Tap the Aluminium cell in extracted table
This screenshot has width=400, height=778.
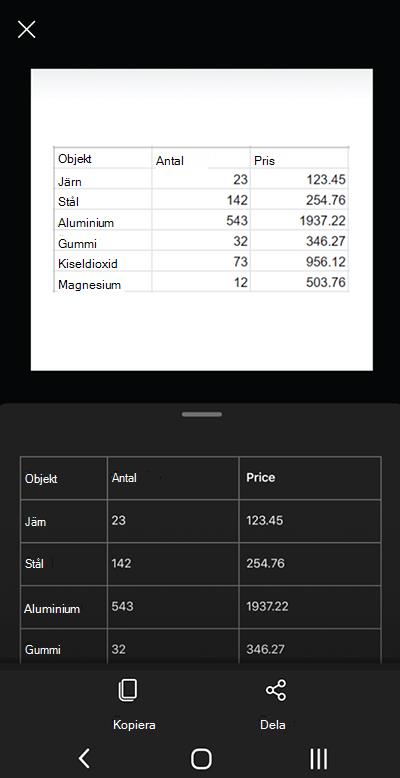64,607
